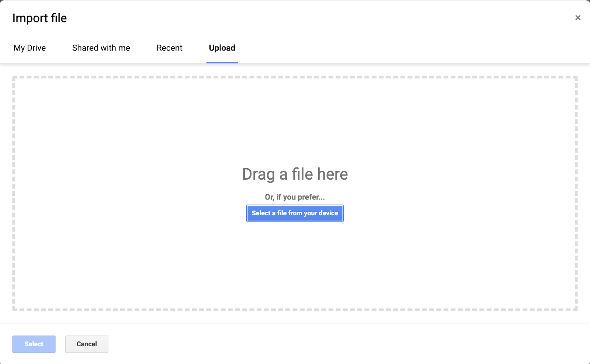This screenshot has height=364, width=590.
Task: Click the blue underline of the Upload tab
Action: coord(222,63)
